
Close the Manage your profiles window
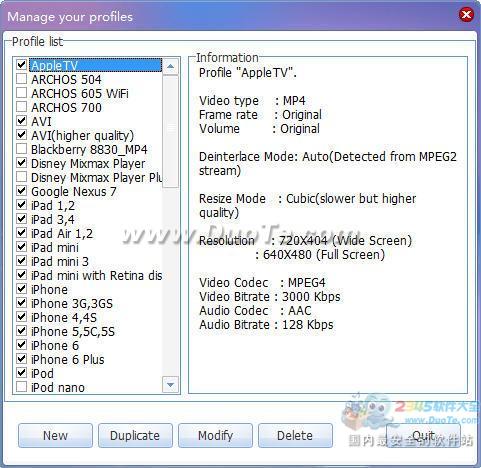[466, 15]
